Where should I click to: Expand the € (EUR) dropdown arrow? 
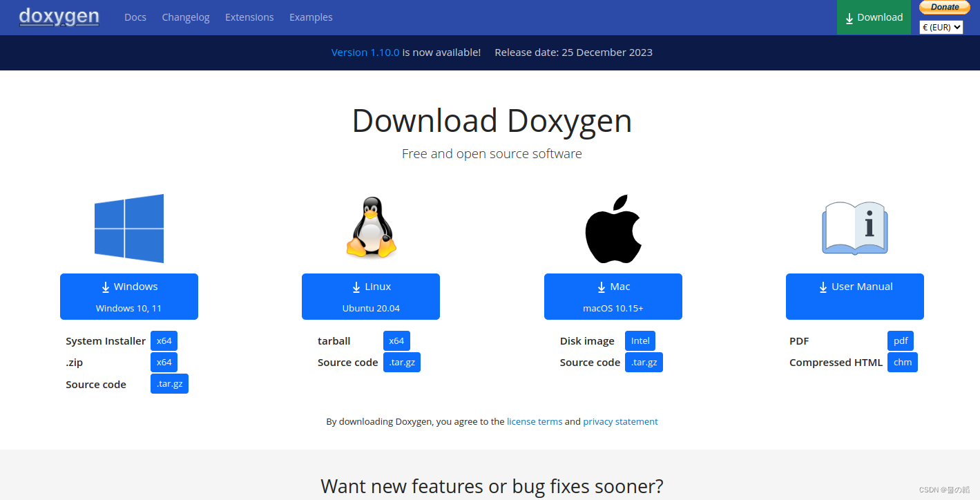(x=959, y=27)
